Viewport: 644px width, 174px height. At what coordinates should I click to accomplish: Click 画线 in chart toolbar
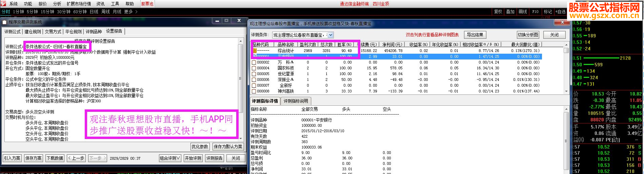[523, 12]
